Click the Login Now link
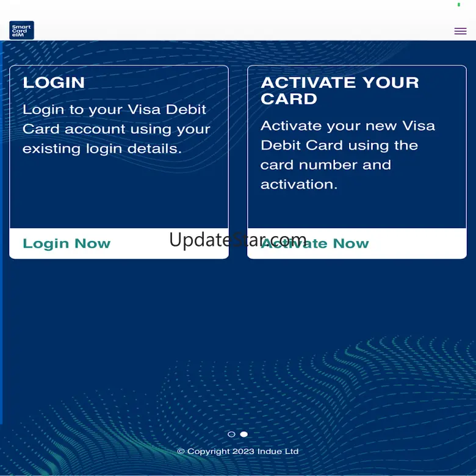Viewport: 476px width, 476px height. [x=67, y=243]
